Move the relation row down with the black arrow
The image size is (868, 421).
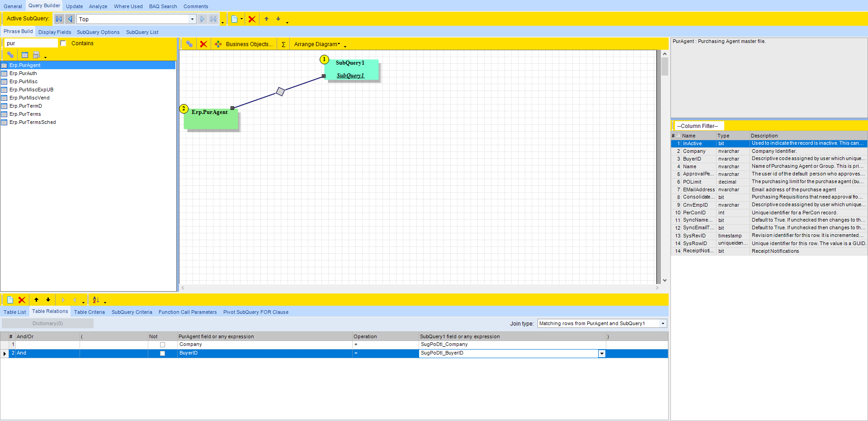pyautogui.click(x=48, y=300)
